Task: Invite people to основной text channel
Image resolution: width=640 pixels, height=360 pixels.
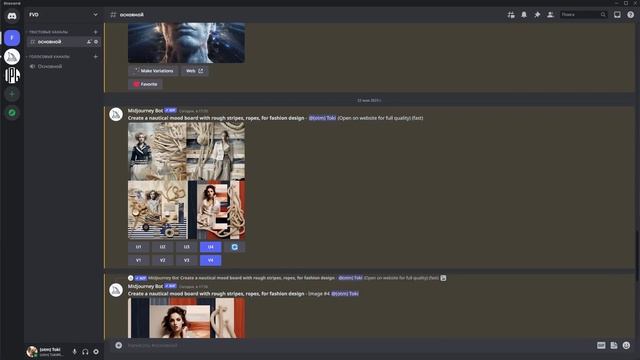Action: pos(89,42)
